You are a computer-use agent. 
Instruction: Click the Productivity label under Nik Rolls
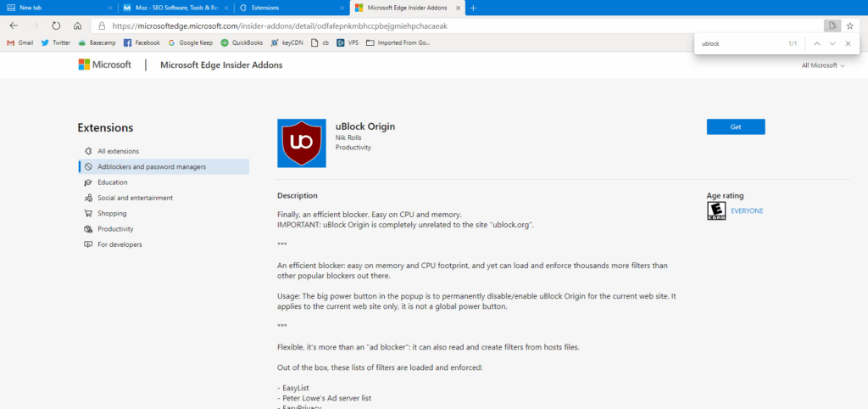[353, 147]
